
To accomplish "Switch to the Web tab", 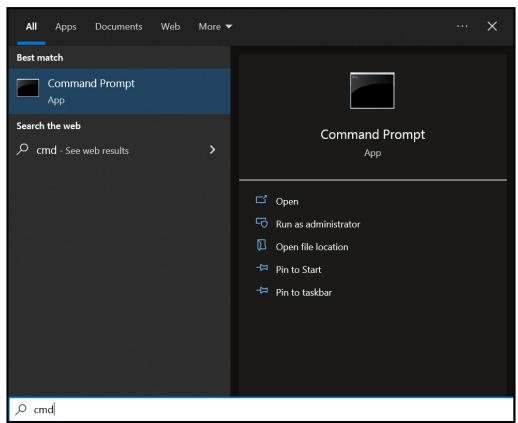I will click(x=170, y=27).
